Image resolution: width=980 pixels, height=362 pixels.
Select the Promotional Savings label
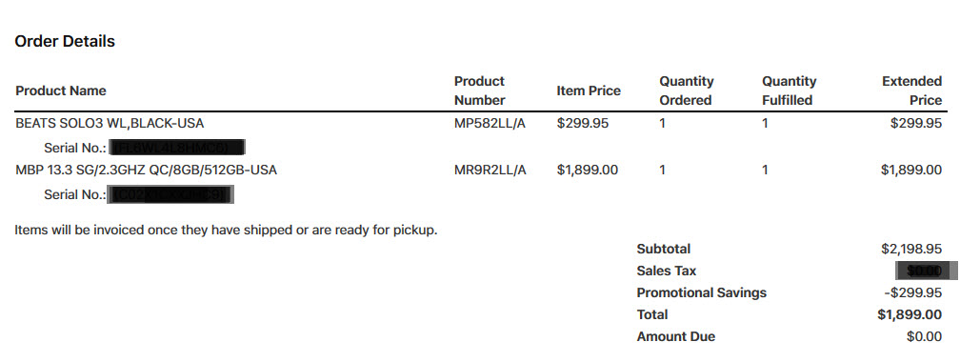[701, 292]
